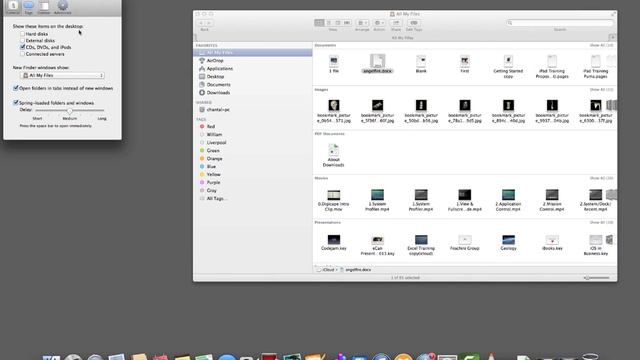
Task: Enable Hard disks on the desktop
Action: (22, 34)
